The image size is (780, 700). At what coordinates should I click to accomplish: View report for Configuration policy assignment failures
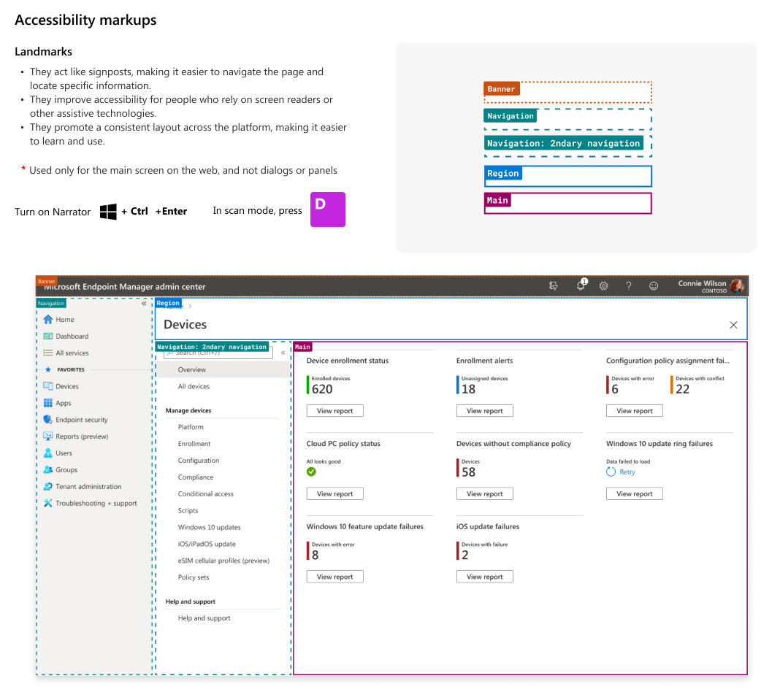pyautogui.click(x=634, y=411)
